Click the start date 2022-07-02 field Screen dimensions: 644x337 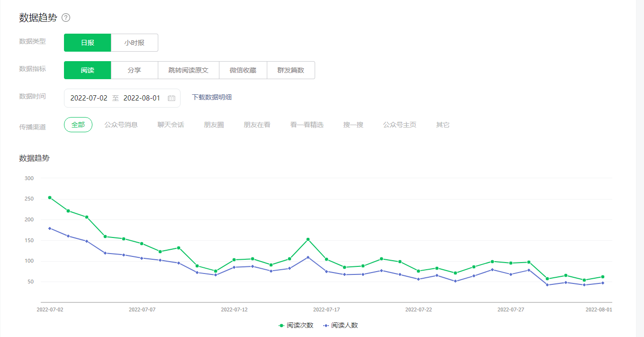pos(89,98)
